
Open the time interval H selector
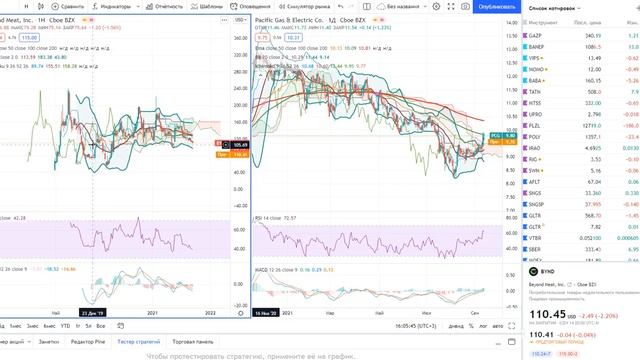click(26, 7)
